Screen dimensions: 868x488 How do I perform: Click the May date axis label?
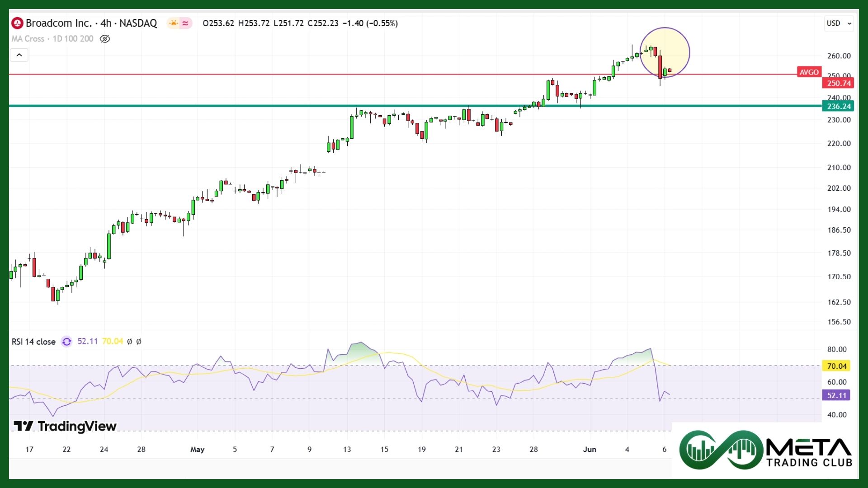(x=197, y=450)
